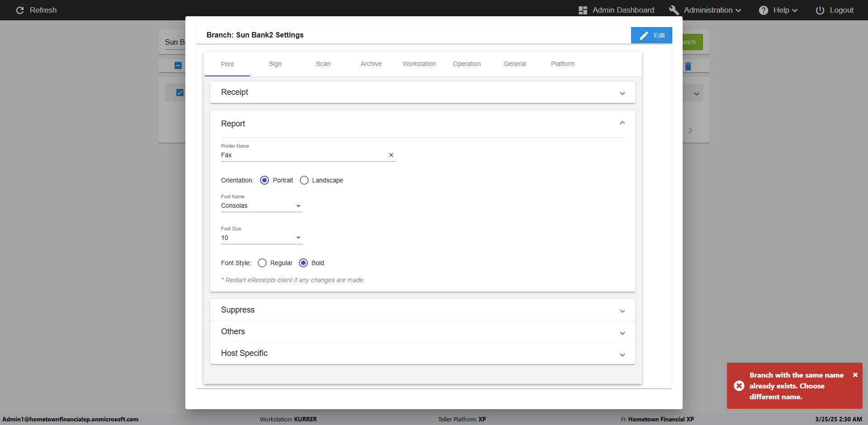The width and height of the screenshot is (868, 425).
Task: Open the Font Name dropdown
Action: pyautogui.click(x=261, y=206)
